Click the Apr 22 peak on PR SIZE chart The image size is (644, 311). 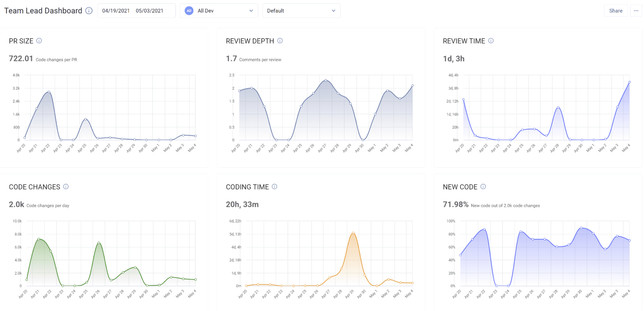point(49,91)
